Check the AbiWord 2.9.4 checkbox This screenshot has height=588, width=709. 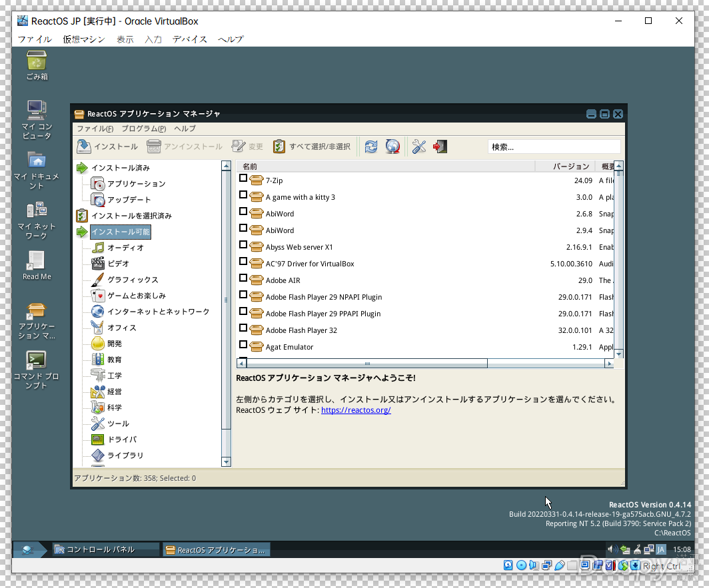[x=243, y=228]
